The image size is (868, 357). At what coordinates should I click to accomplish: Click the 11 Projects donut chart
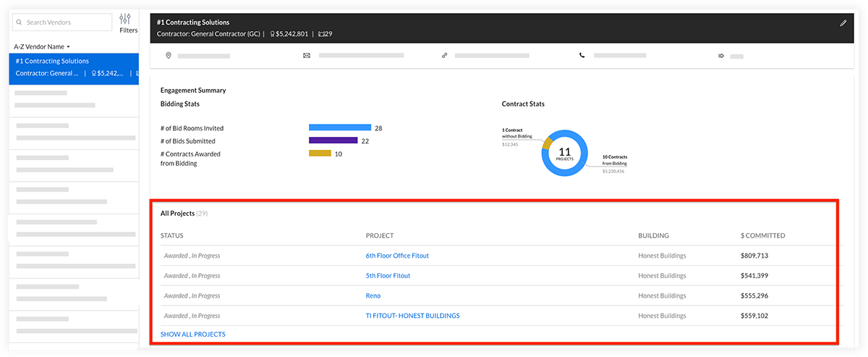(565, 153)
